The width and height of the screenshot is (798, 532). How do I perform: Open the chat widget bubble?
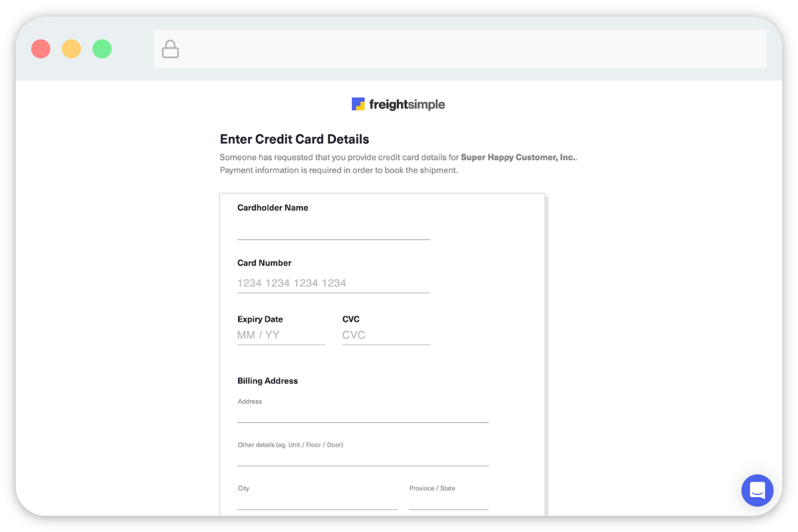tap(757, 491)
